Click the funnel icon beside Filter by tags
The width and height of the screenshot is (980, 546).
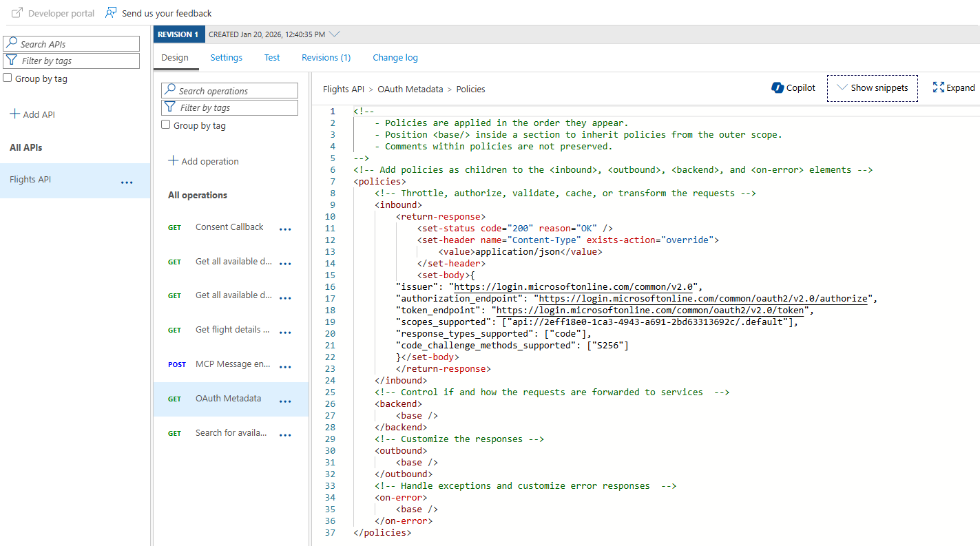click(12, 61)
